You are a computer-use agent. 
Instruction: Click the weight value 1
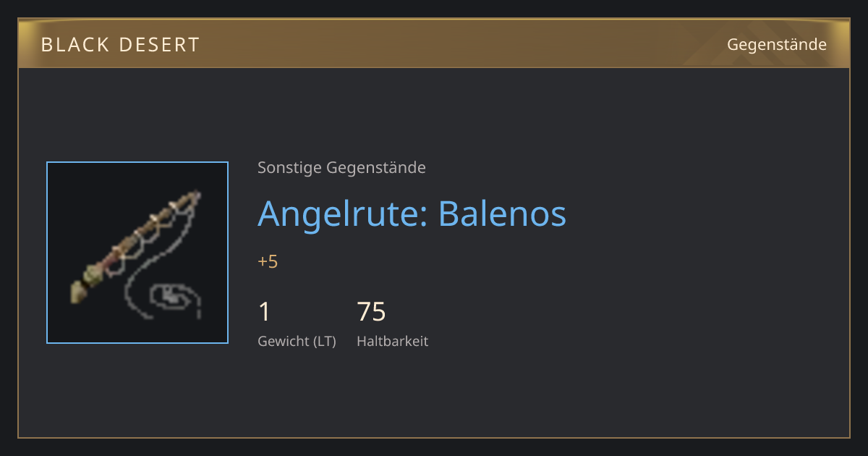[265, 312]
